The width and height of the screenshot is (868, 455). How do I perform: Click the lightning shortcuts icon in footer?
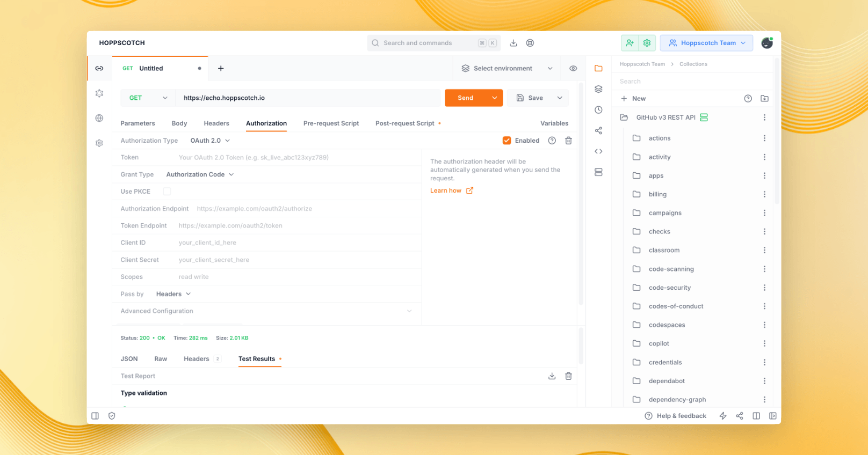(723, 416)
